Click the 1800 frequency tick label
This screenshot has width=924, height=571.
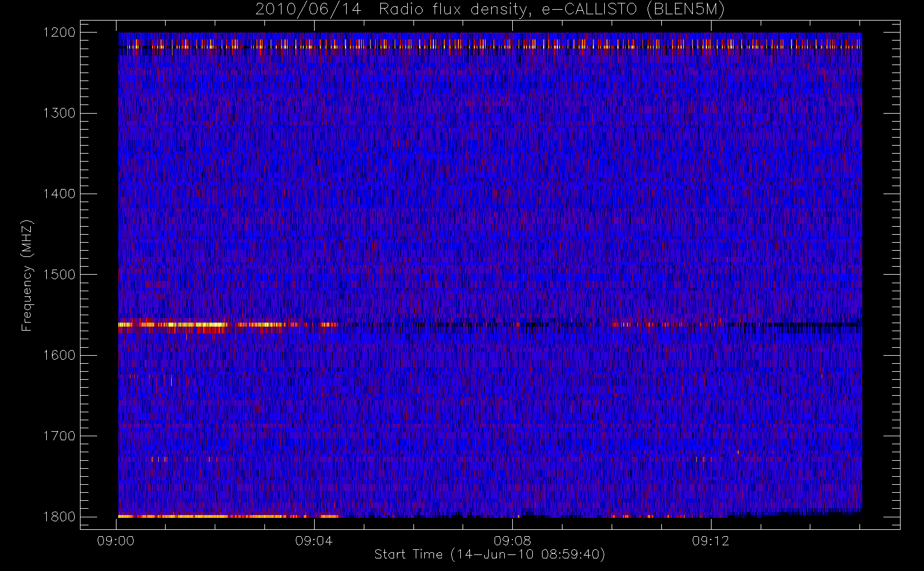point(59,517)
